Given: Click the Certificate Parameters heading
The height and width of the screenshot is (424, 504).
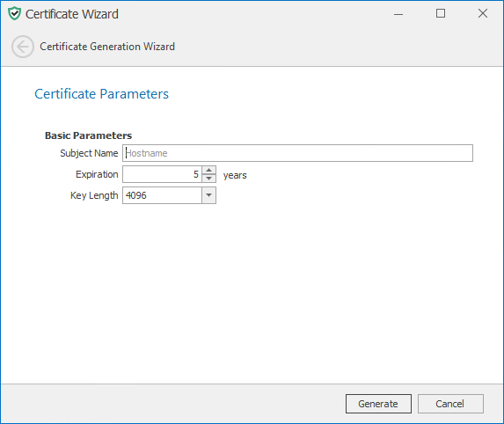Looking at the screenshot, I should click(x=101, y=94).
